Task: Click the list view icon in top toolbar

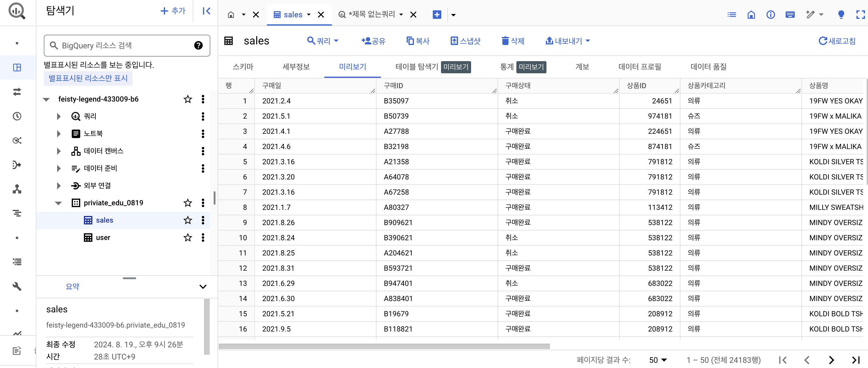Action: tap(732, 15)
